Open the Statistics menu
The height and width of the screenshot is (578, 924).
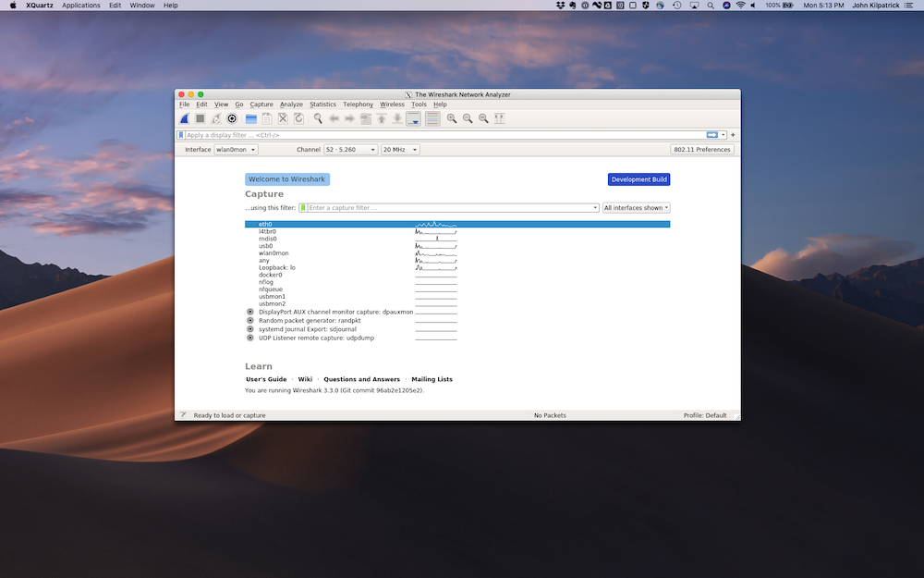tap(322, 105)
